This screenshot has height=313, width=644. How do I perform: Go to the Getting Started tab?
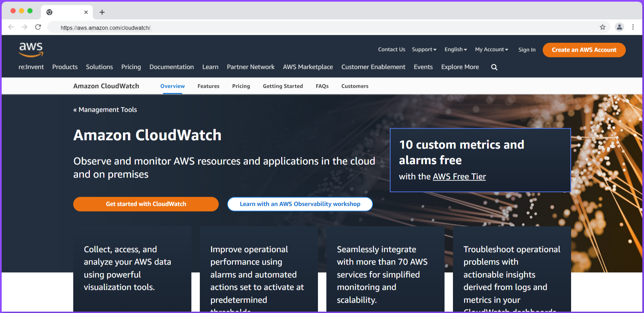coord(283,86)
